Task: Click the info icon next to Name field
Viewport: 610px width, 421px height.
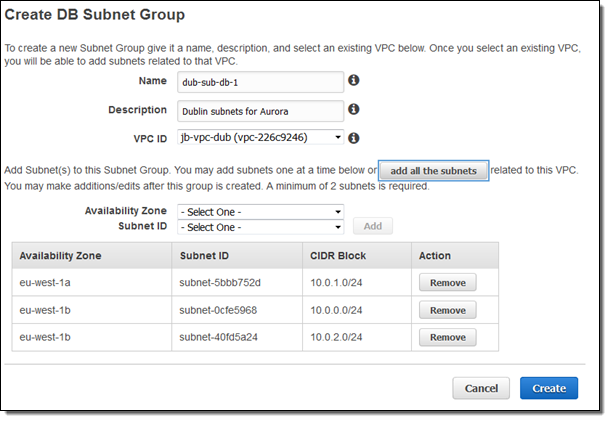Action: click(x=354, y=81)
